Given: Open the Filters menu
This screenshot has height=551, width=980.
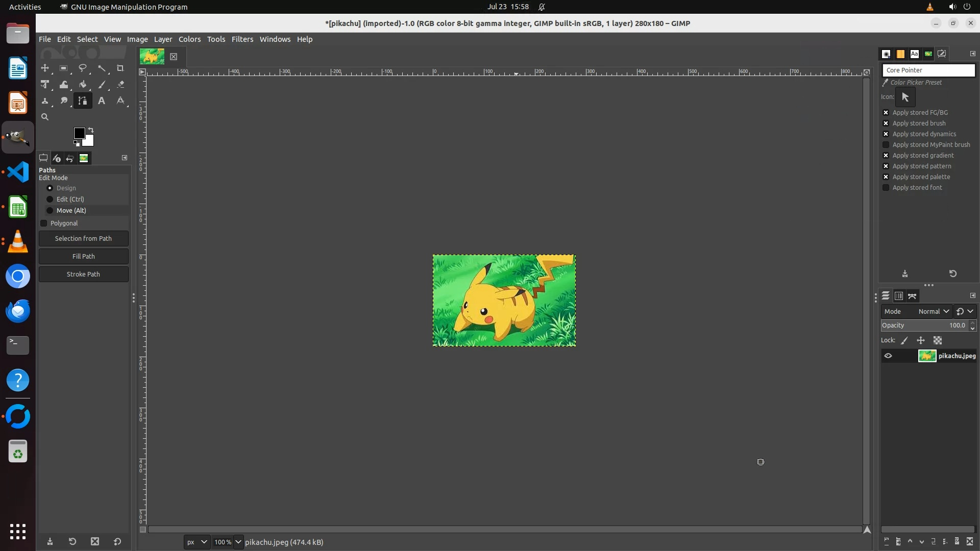Looking at the screenshot, I should [242, 39].
